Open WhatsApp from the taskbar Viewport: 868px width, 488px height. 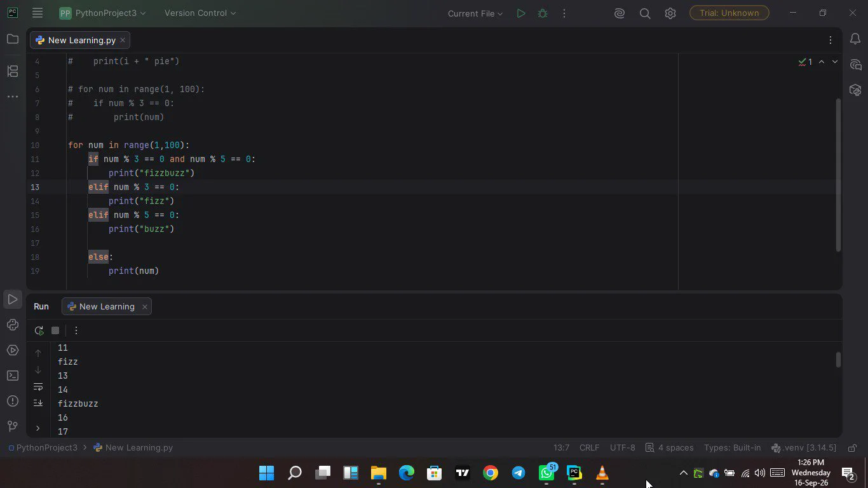[546, 473]
